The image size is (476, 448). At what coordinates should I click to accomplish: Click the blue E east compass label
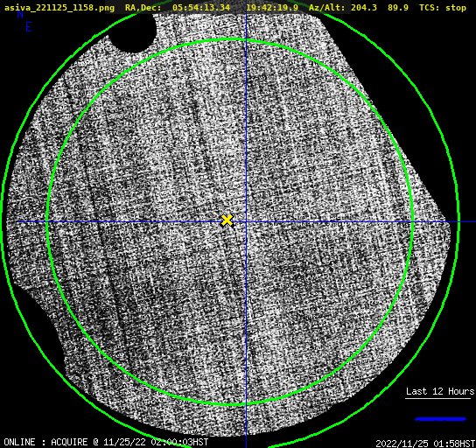[29, 27]
